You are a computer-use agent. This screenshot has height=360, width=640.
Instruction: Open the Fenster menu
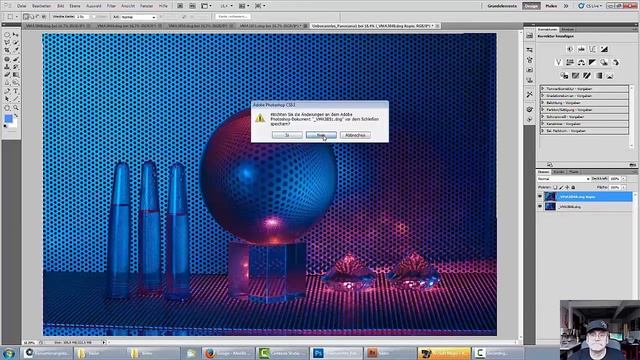click(x=146, y=6)
